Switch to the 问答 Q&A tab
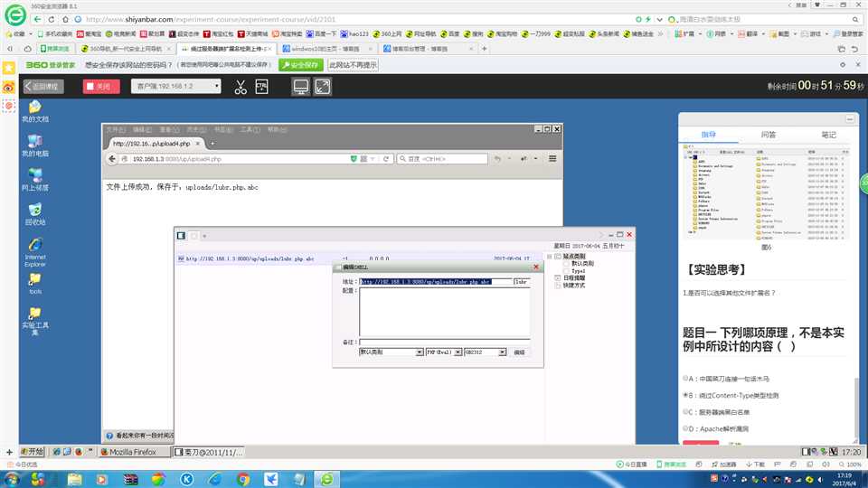This screenshot has height=488, width=868. 769,135
